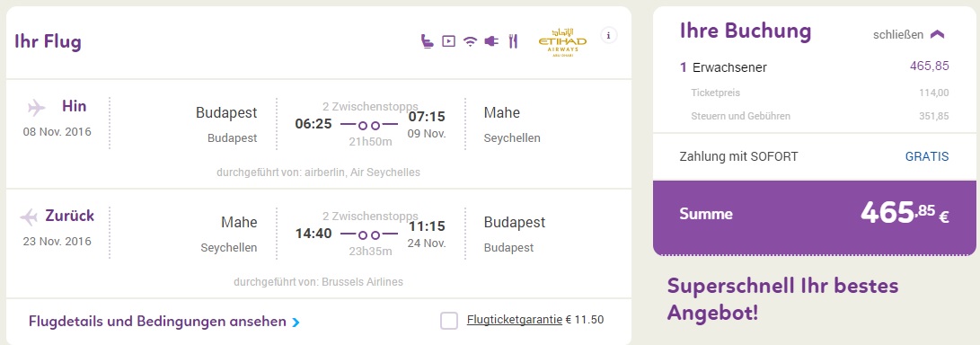Screen dimensions: 980x345
Task: Select the Zahlung mit SOFORT row
Action: 815,156
